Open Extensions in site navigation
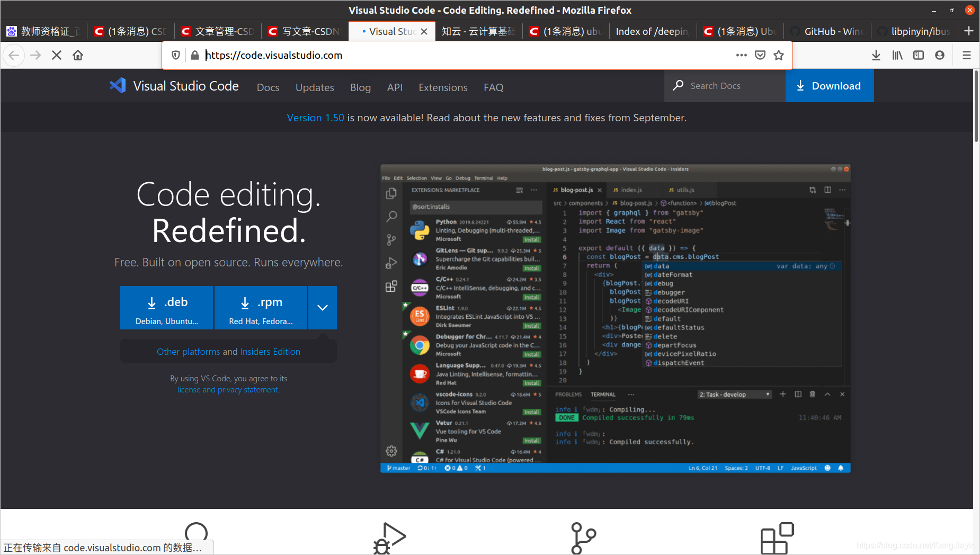The width and height of the screenshot is (980, 555). (443, 87)
